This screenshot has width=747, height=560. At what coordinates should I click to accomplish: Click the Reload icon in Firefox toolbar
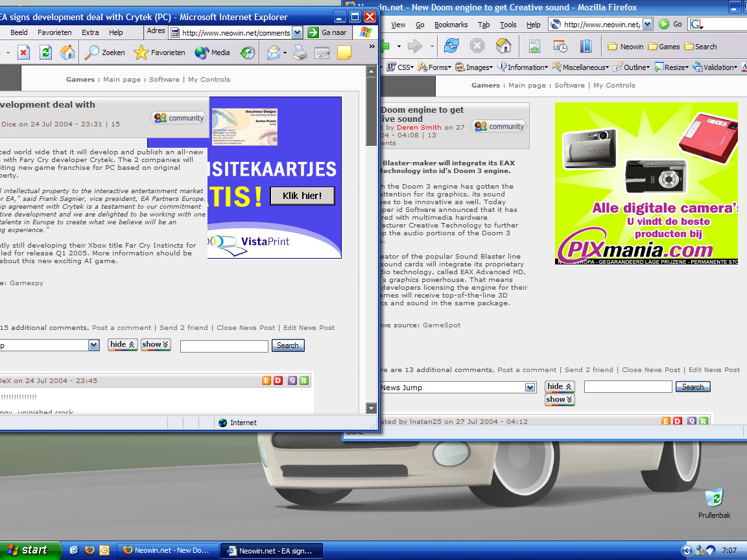coord(451,46)
